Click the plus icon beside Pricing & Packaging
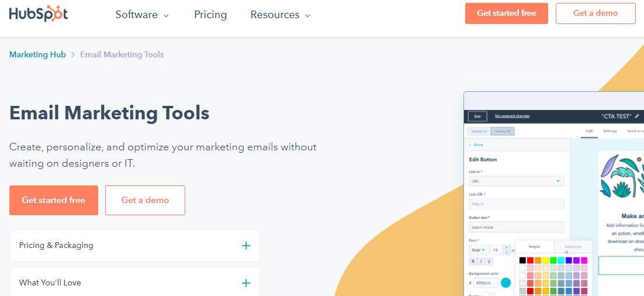The width and height of the screenshot is (644, 296). [245, 246]
